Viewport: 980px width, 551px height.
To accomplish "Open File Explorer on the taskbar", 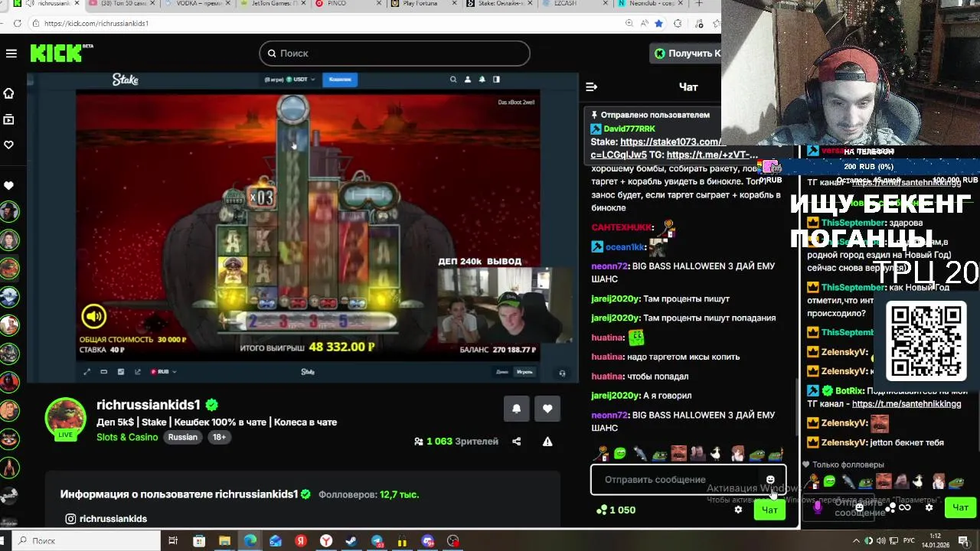I will [x=224, y=541].
